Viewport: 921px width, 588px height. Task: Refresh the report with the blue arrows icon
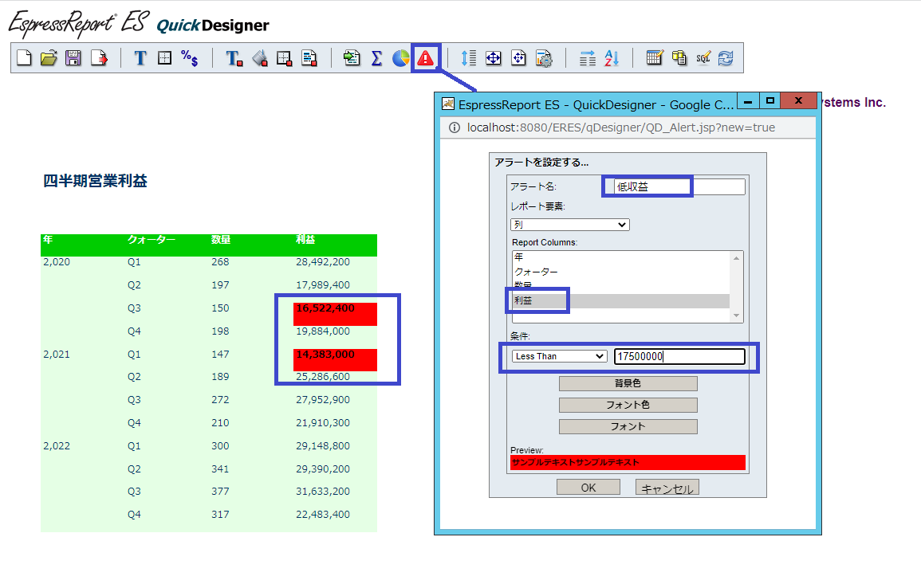tap(726, 58)
